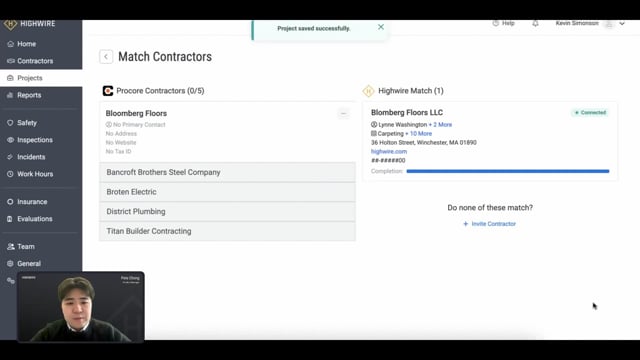Image resolution: width=640 pixels, height=360 pixels.
Task: Click the Carpeting trade label
Action: [390, 133]
